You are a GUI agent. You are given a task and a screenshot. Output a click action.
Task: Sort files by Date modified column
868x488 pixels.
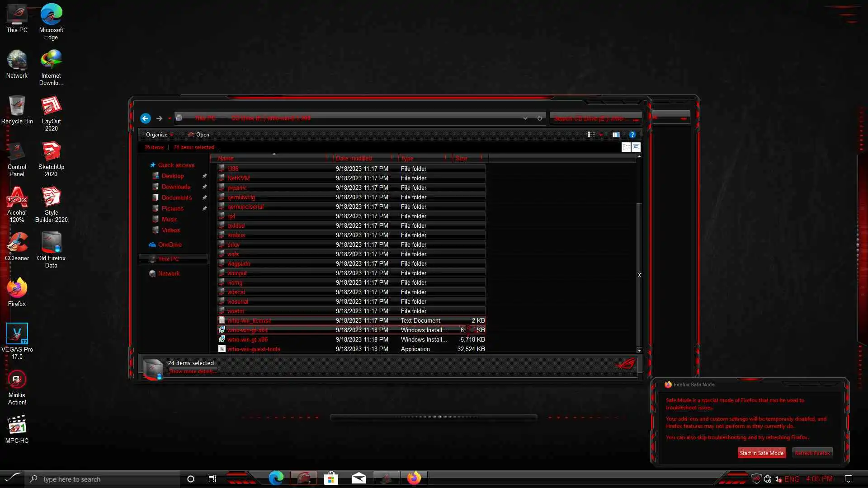(354, 158)
